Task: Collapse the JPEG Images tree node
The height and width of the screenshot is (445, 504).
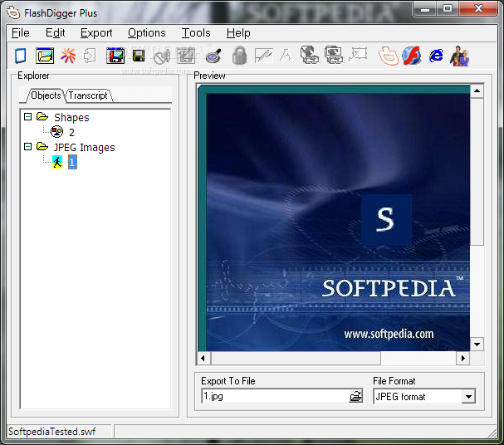Action: [28, 147]
